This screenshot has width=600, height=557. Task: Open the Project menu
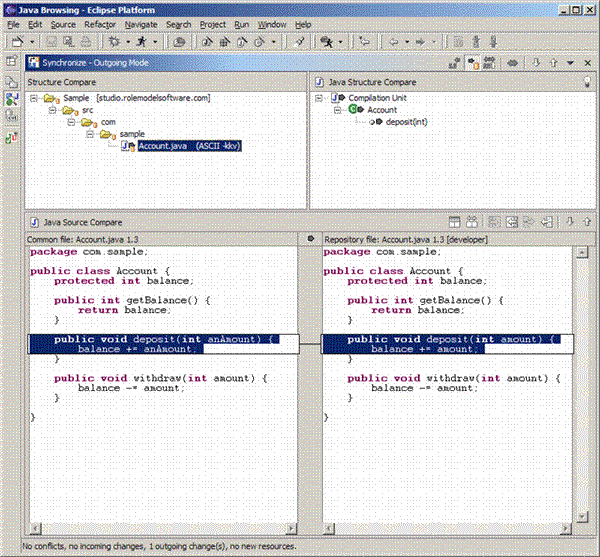(212, 24)
